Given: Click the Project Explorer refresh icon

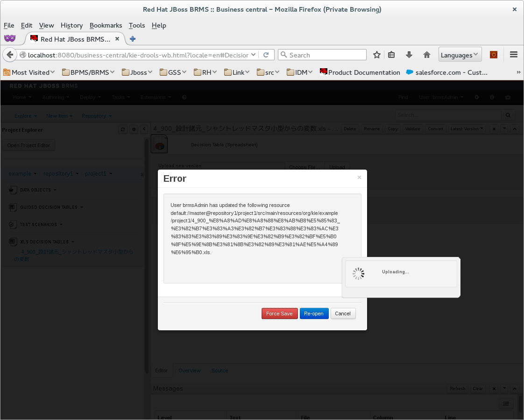Looking at the screenshot, I should (123, 129).
